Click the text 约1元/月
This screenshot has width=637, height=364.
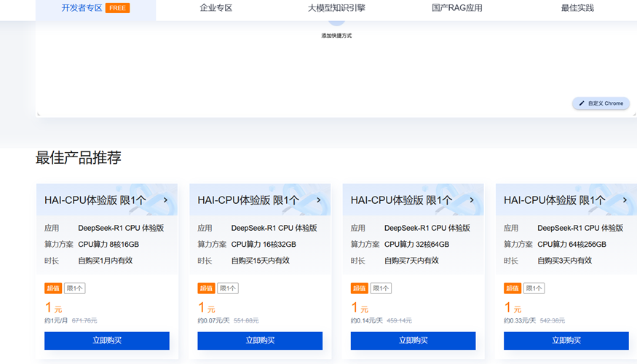tap(56, 320)
